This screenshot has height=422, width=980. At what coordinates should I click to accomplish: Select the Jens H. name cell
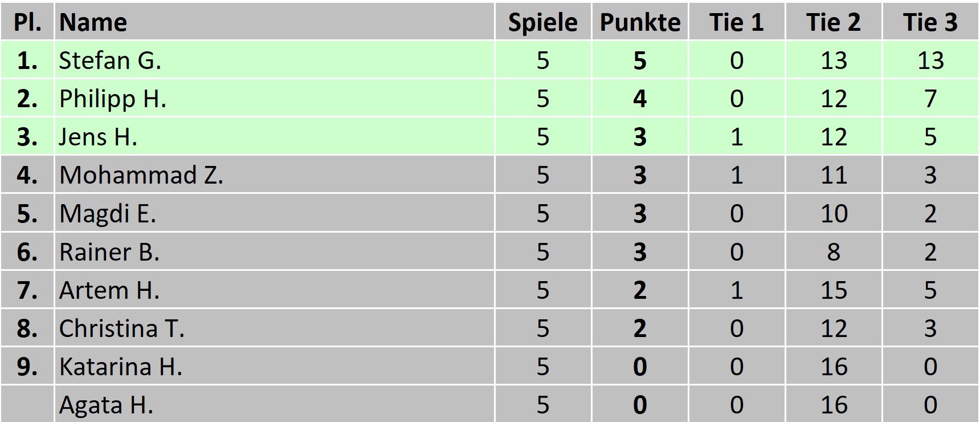point(98,137)
